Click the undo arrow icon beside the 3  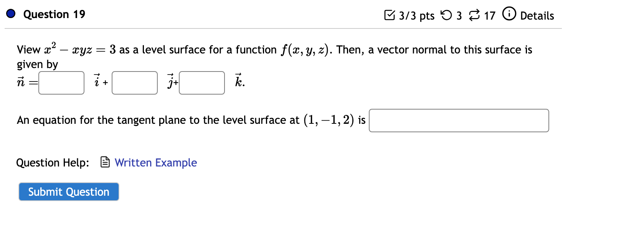click(445, 15)
